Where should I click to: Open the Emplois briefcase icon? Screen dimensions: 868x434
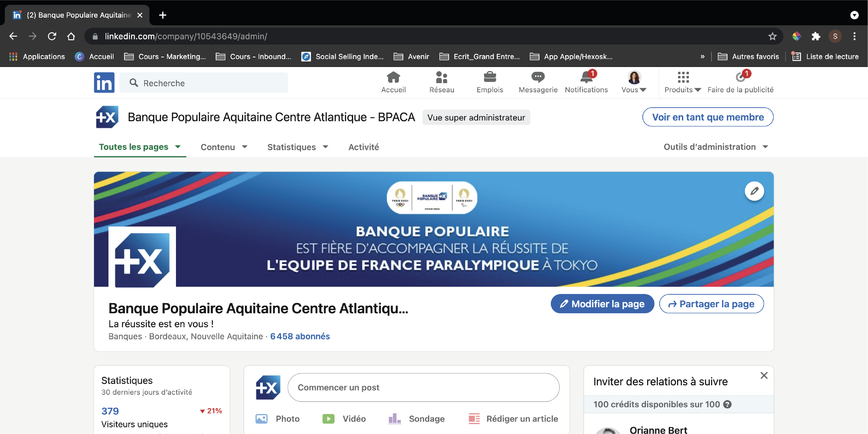pos(490,78)
